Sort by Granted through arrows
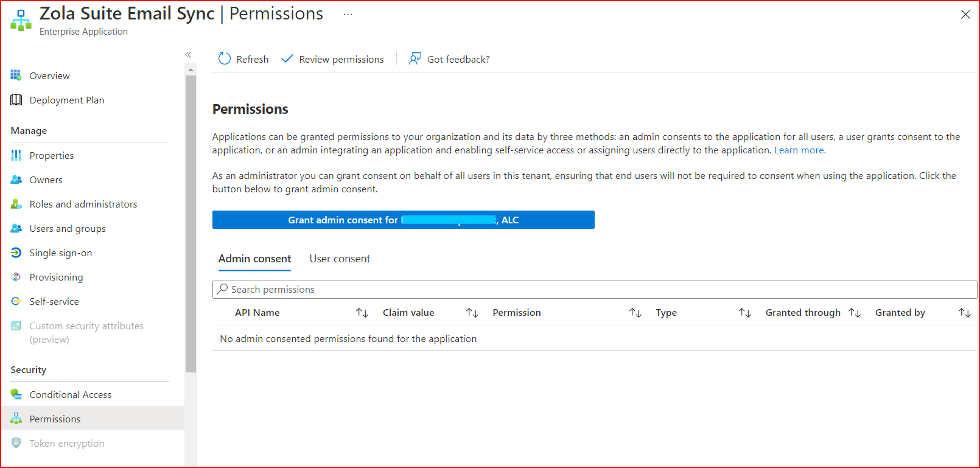Image resolution: width=980 pixels, height=468 pixels. pyautogui.click(x=855, y=313)
